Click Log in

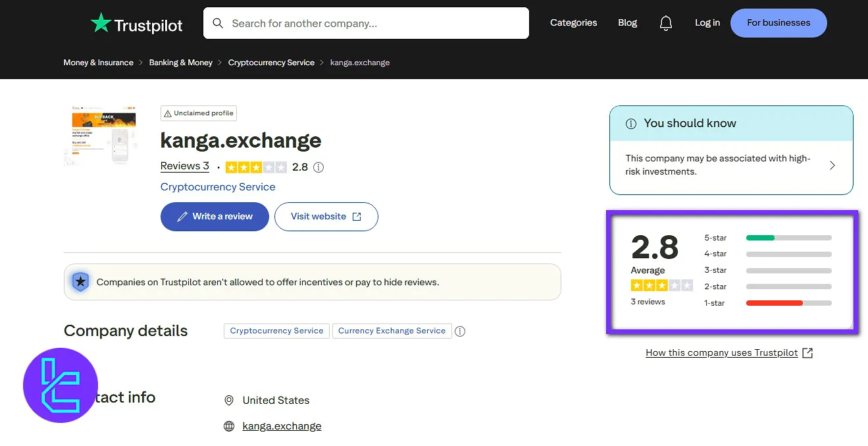(x=707, y=23)
